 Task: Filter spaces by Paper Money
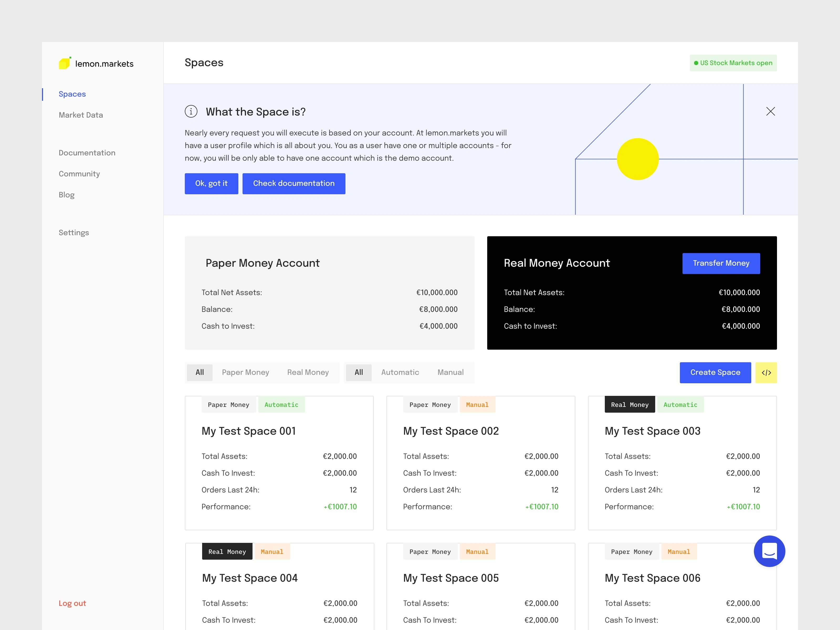click(246, 372)
